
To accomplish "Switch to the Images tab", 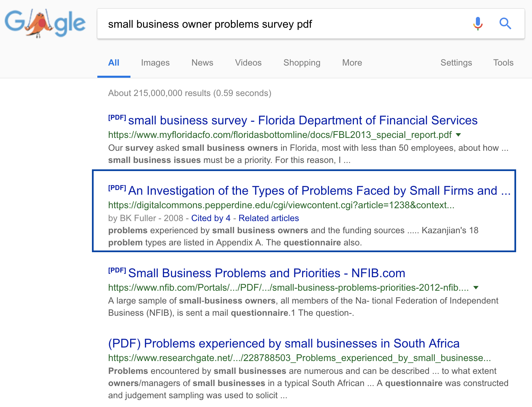I will tap(155, 63).
